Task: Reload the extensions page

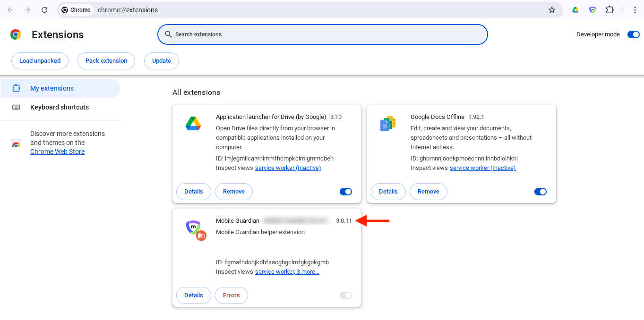Action: pos(44,10)
